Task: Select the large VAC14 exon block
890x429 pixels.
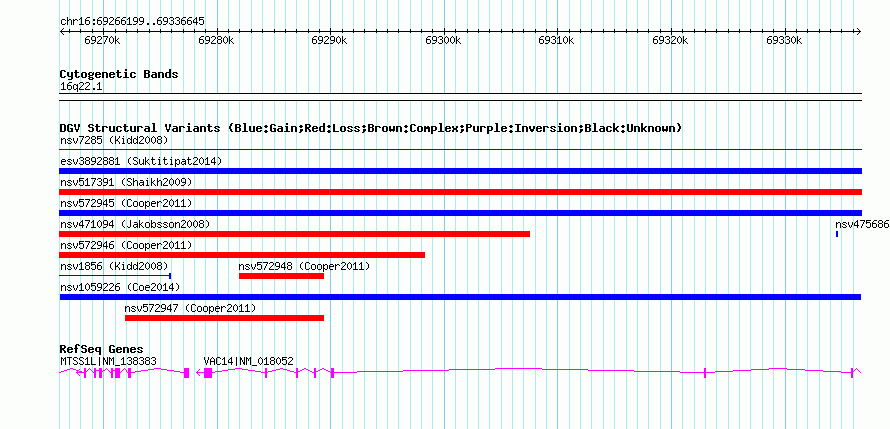Action: coord(208,373)
